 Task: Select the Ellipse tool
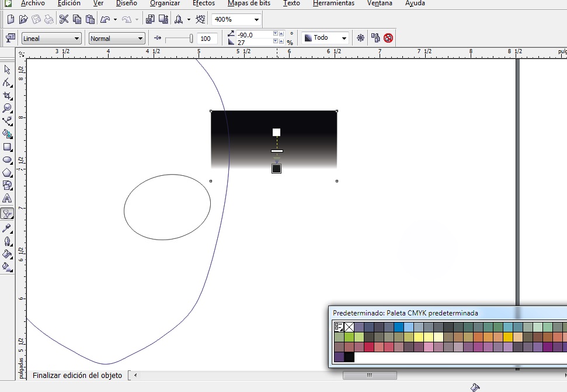tap(7, 160)
